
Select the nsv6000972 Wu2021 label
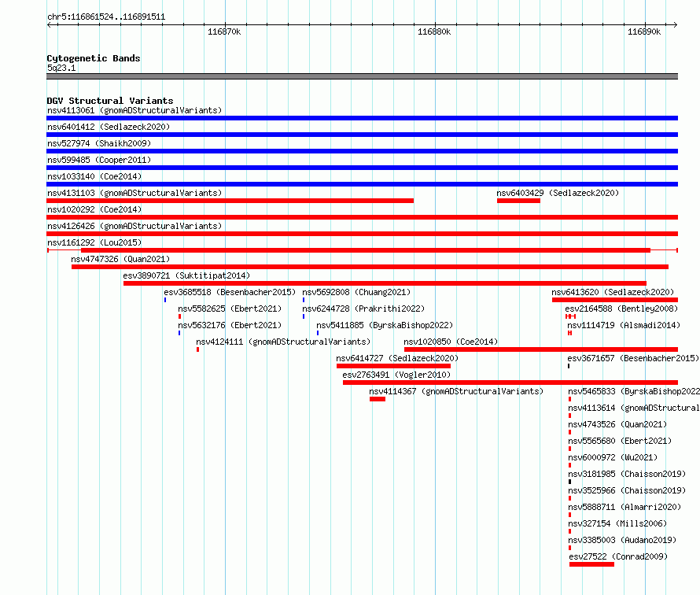click(613, 457)
